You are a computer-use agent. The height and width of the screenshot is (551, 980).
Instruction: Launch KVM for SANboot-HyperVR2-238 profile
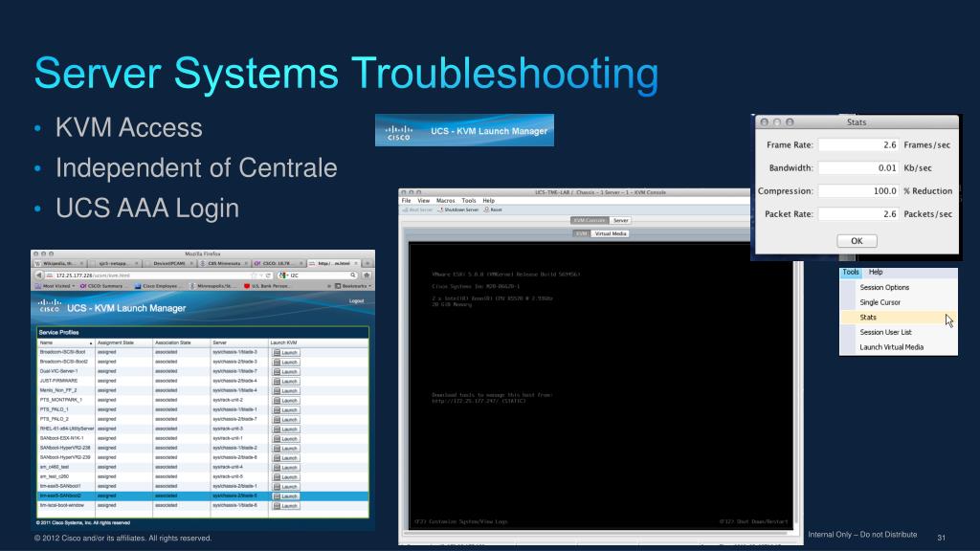coord(285,448)
